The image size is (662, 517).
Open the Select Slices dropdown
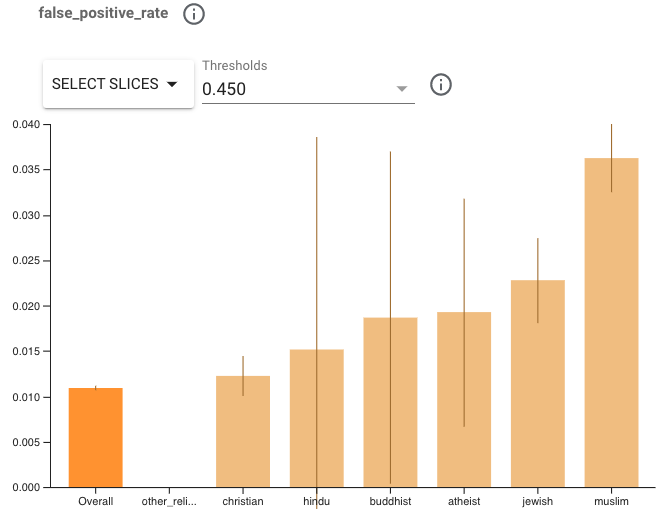(118, 85)
